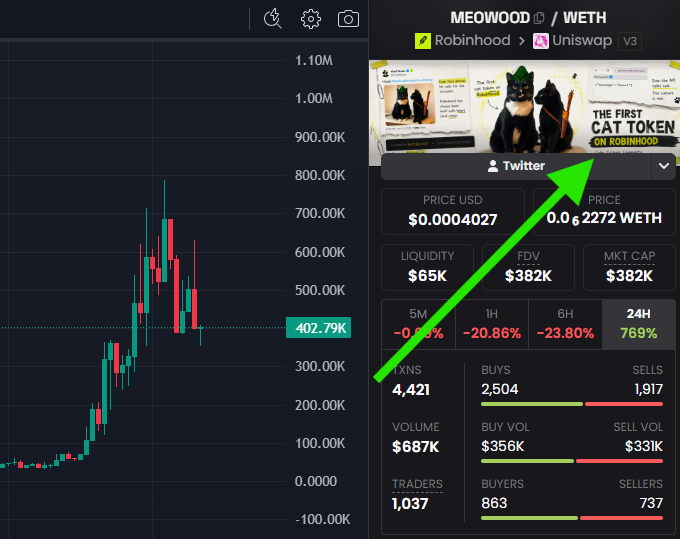Open the Twitter link button

pyautogui.click(x=516, y=166)
